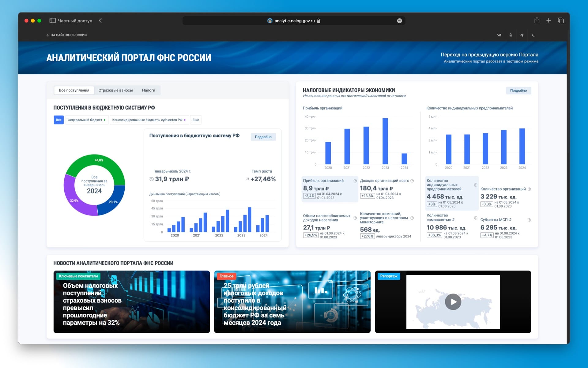Click the 2024 bar in individual entrepreneurs chart

coord(522,146)
